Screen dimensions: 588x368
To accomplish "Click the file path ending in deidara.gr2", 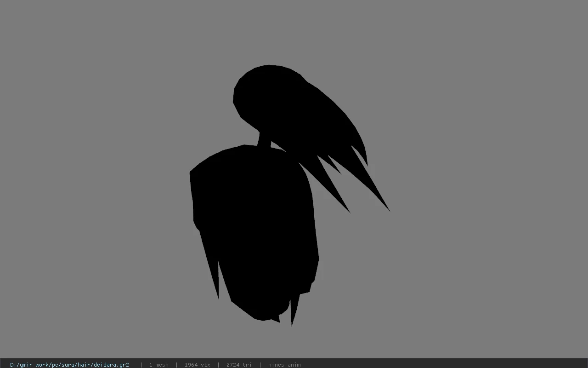I will 69,365.
